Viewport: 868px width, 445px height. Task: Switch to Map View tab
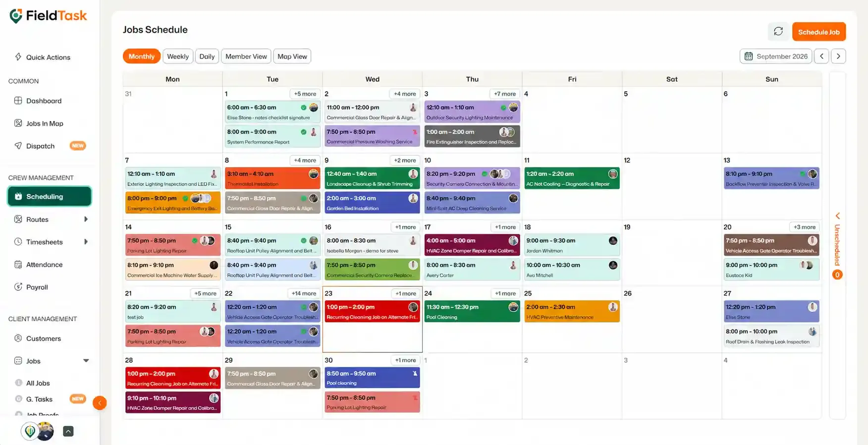292,56
